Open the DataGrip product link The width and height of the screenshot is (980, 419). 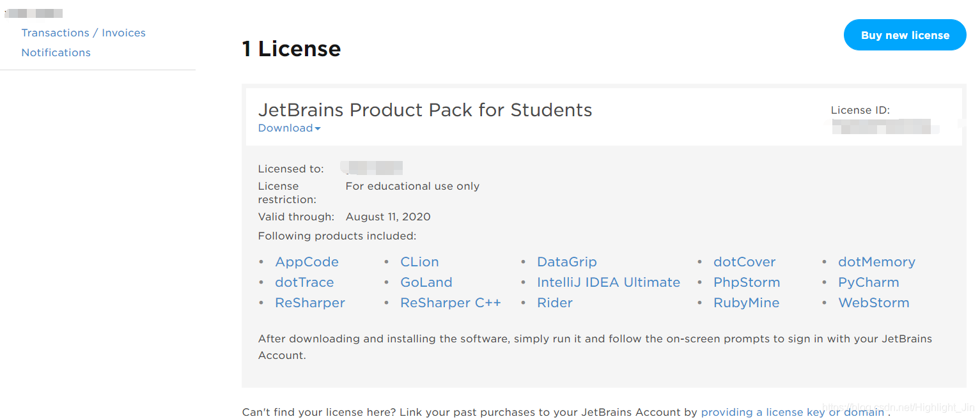[567, 262]
